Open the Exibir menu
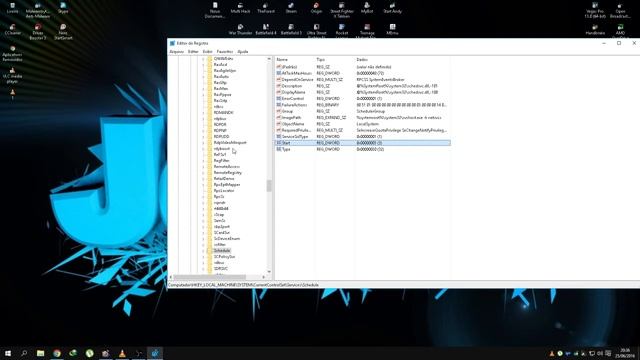 pyautogui.click(x=207, y=52)
